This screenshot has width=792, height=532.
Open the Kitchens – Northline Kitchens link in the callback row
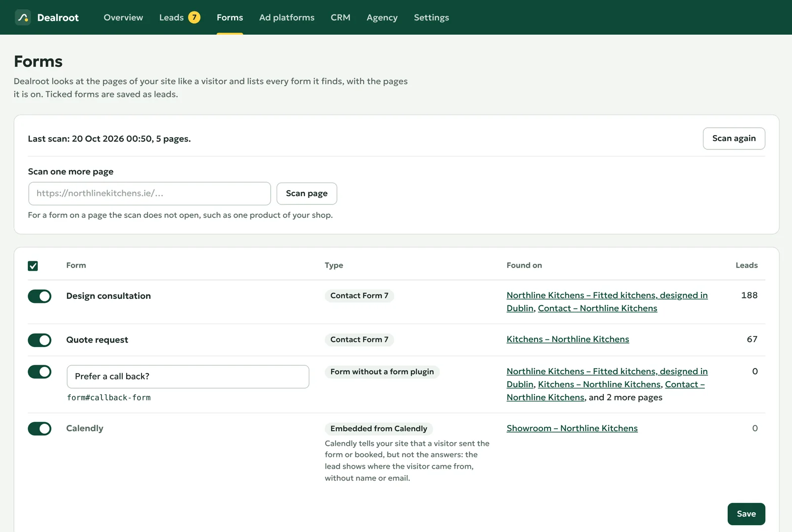(x=599, y=384)
